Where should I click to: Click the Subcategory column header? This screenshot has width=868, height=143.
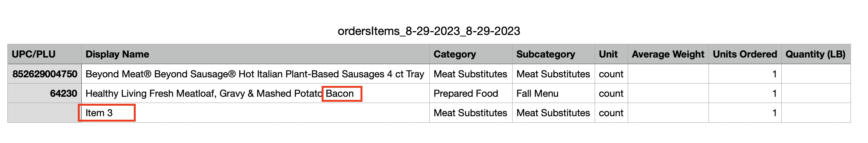553,54
